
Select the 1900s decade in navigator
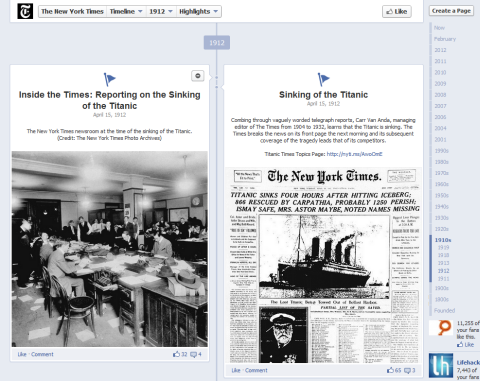tap(442, 288)
